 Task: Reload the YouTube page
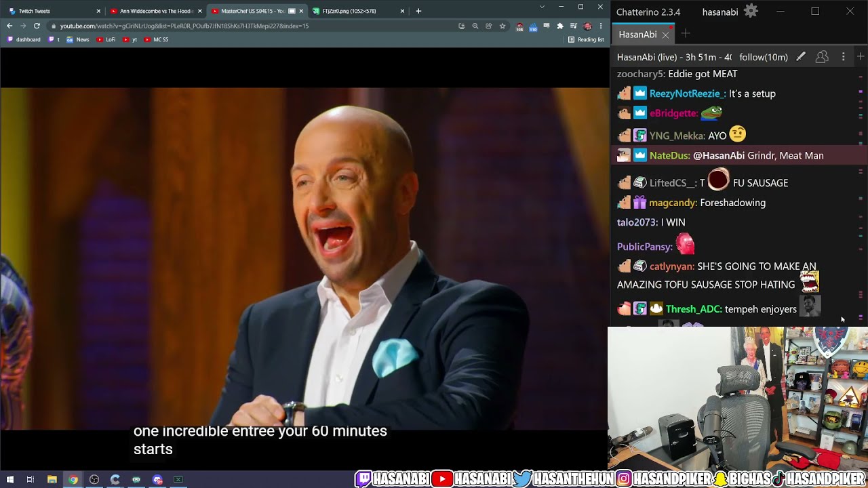(x=37, y=26)
